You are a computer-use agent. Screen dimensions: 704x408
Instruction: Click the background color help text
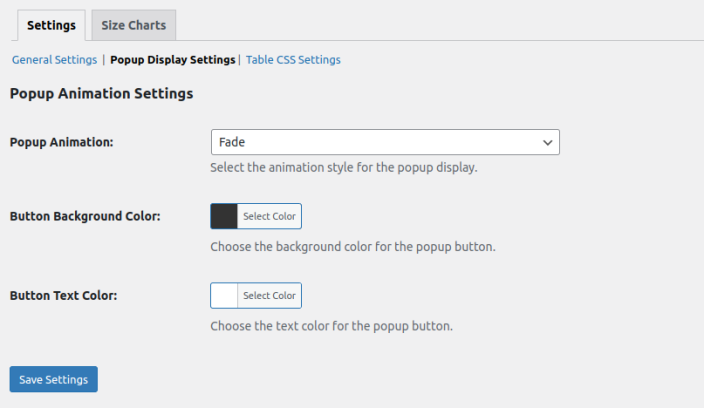click(352, 246)
